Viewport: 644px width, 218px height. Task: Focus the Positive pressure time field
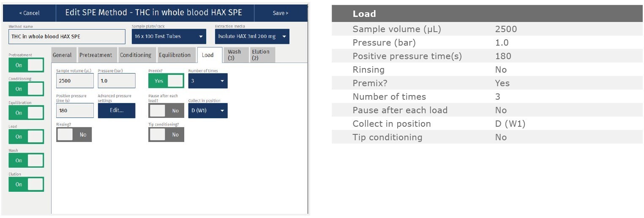click(x=75, y=111)
